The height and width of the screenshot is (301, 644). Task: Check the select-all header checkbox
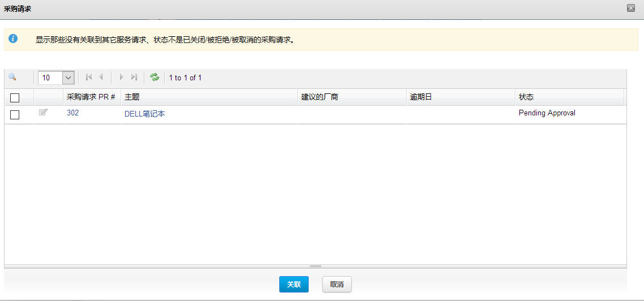[x=15, y=98]
